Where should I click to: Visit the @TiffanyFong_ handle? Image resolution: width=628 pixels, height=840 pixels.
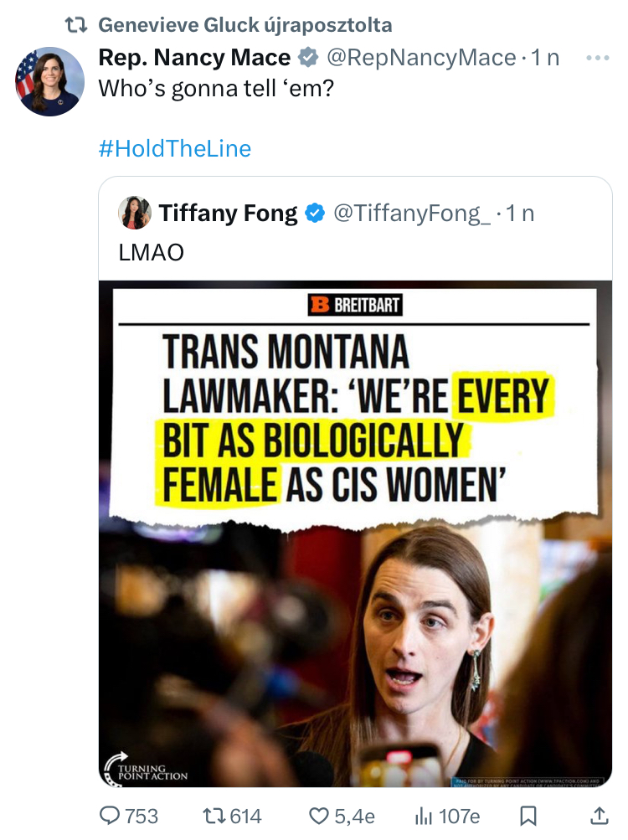(413, 214)
